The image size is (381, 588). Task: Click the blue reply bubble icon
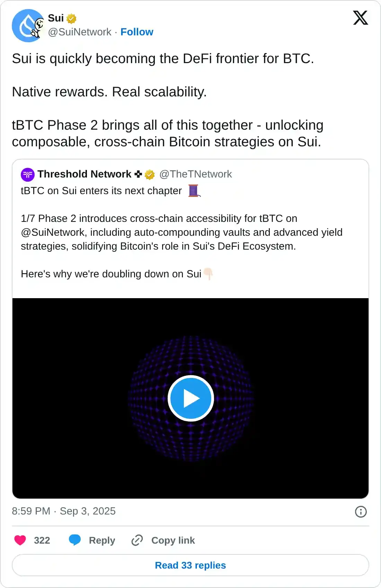74,540
